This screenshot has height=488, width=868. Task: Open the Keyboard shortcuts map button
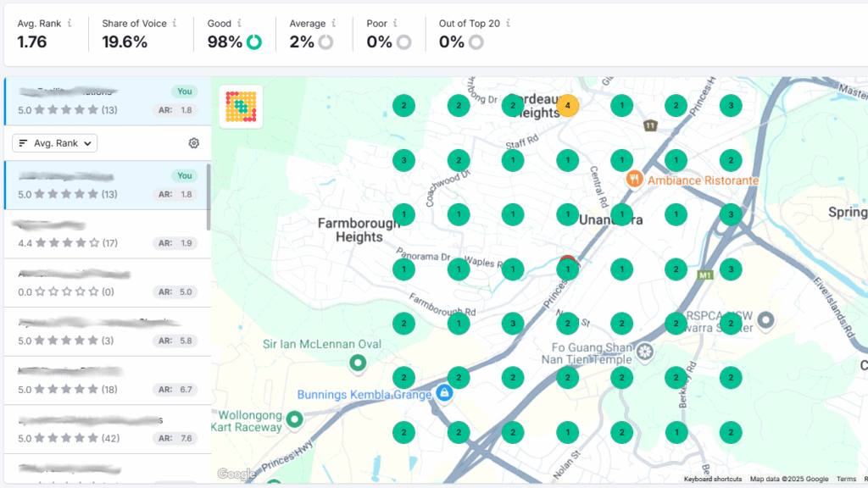click(x=713, y=480)
